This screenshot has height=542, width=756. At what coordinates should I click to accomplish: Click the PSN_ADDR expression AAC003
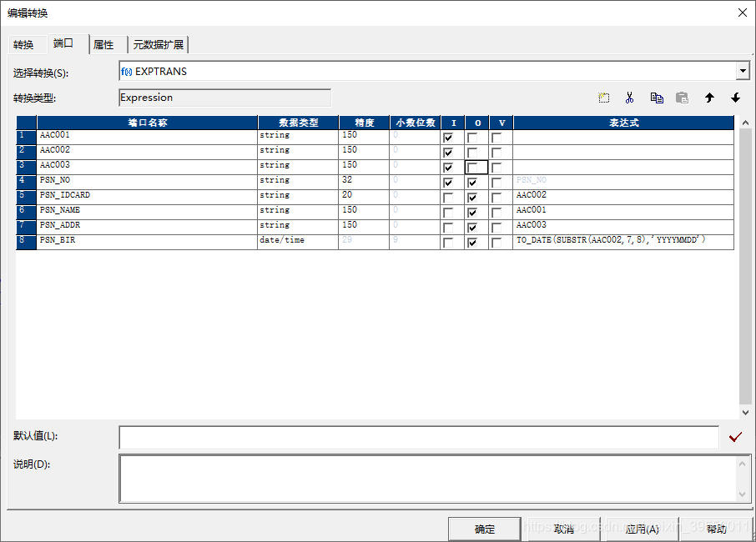click(x=623, y=227)
